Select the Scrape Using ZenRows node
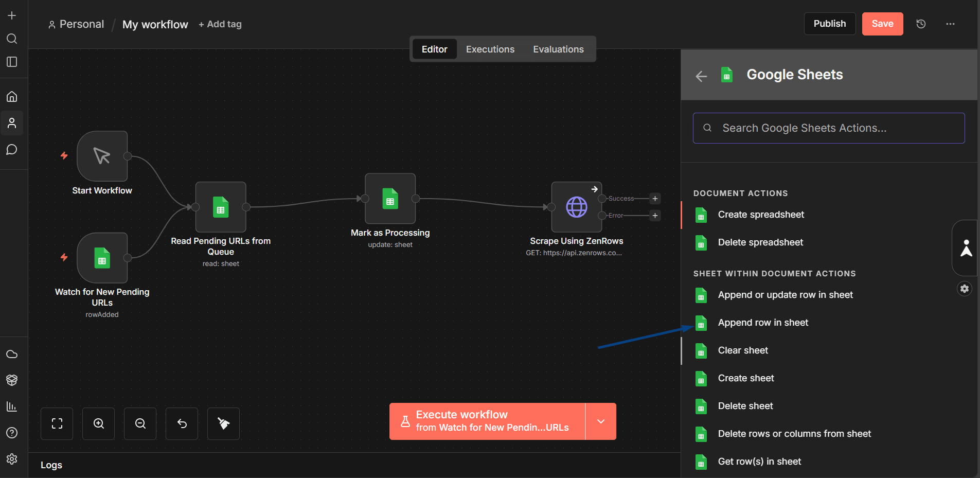 coord(577,207)
